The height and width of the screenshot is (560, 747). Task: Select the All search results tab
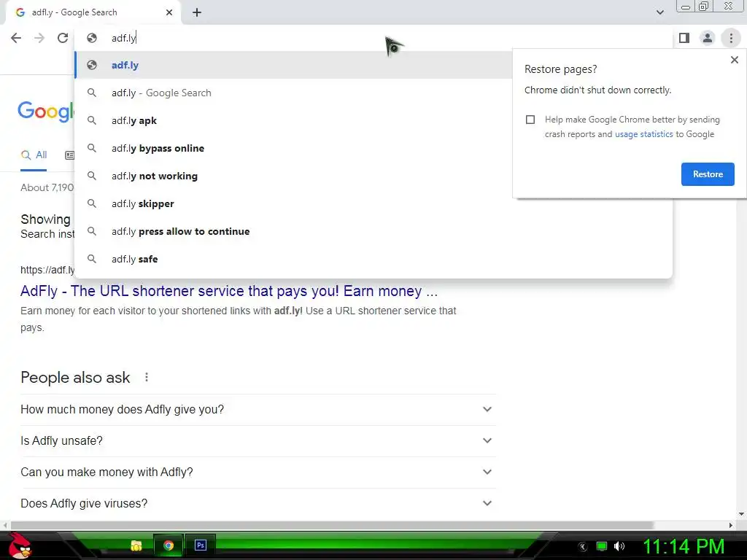(34, 155)
